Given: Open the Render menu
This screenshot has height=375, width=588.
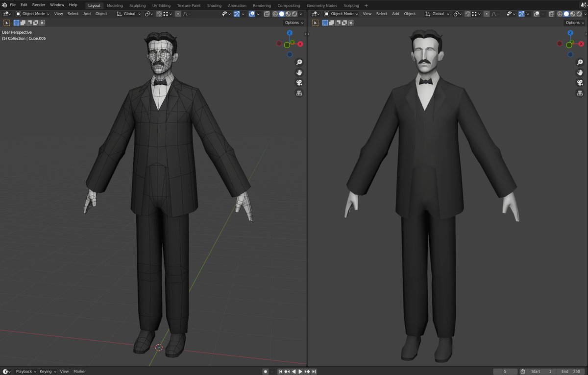Looking at the screenshot, I should tap(39, 5).
